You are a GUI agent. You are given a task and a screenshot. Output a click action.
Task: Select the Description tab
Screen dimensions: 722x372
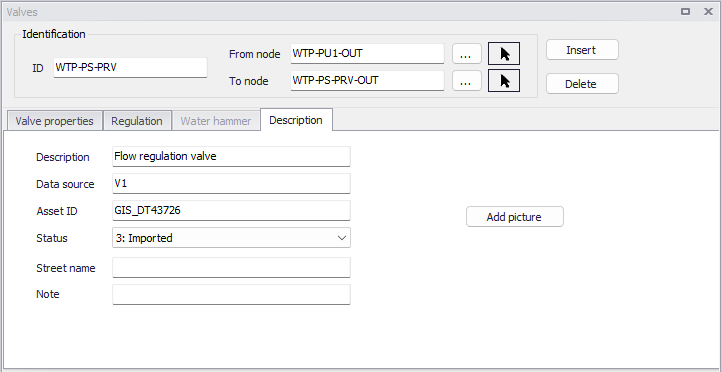click(x=296, y=120)
